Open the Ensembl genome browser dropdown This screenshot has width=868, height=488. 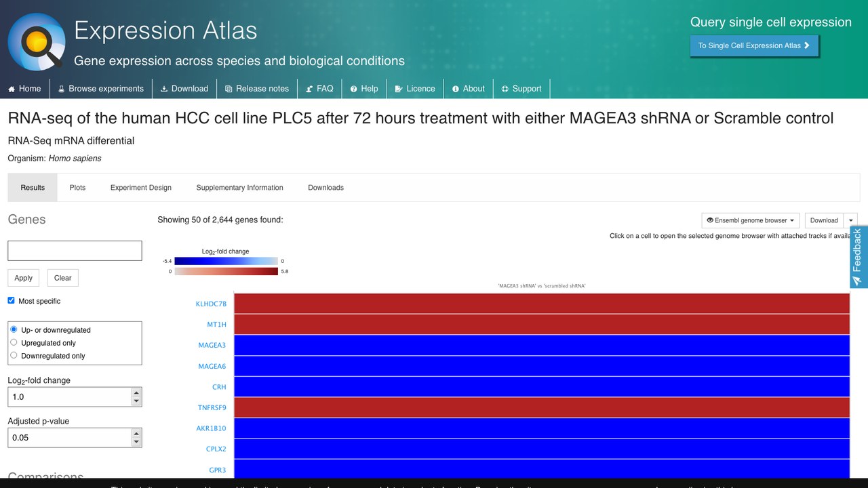coord(751,220)
